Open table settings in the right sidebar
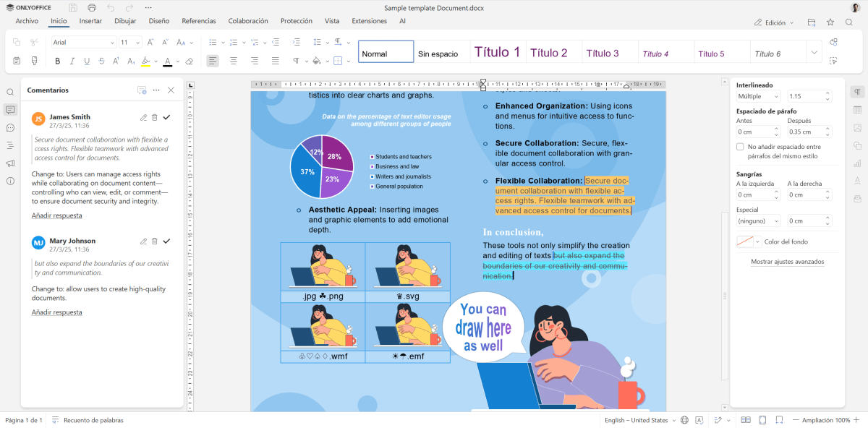The width and height of the screenshot is (868, 428). (x=857, y=110)
